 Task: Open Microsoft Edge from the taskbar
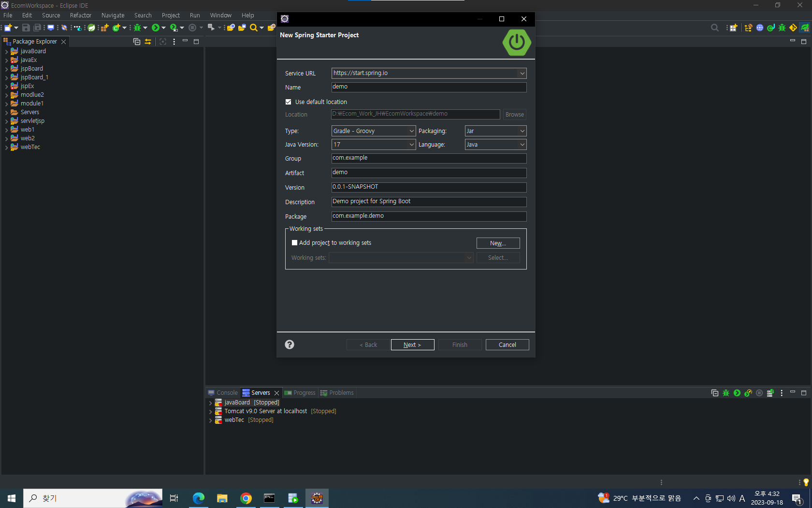click(x=199, y=498)
